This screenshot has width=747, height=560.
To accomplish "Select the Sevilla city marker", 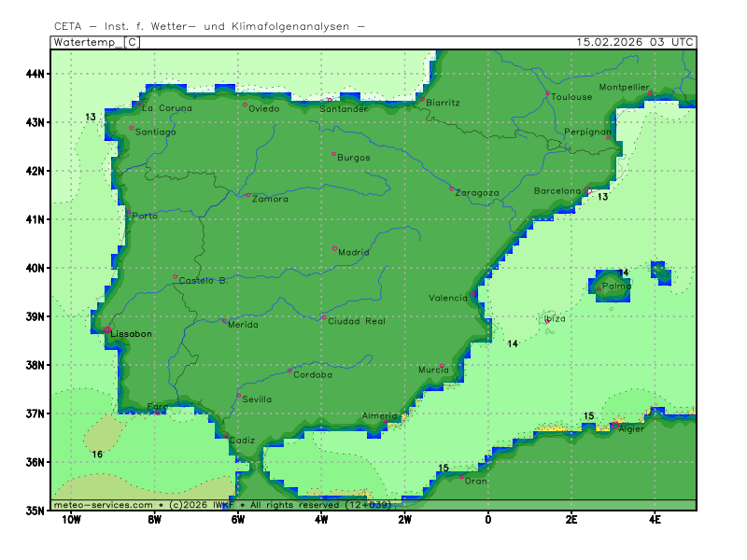I will click(239, 396).
